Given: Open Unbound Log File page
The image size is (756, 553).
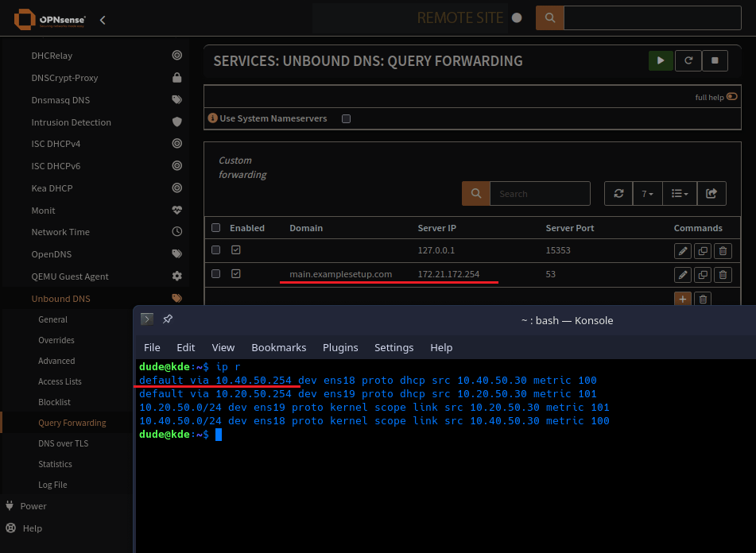Looking at the screenshot, I should point(52,485).
